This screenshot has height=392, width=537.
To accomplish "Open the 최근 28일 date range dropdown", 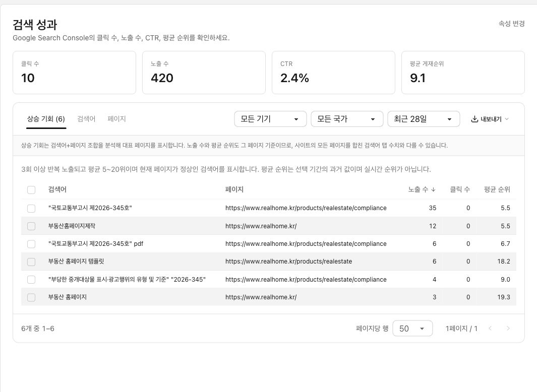I will (x=424, y=119).
